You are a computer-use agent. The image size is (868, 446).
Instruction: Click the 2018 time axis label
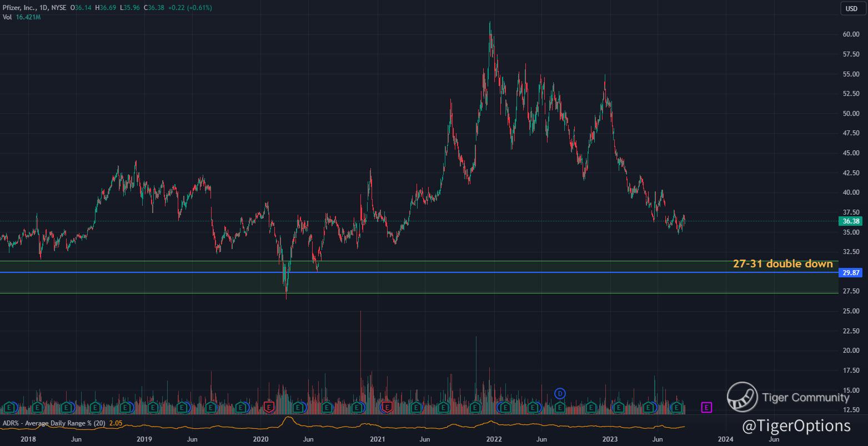[x=27, y=439]
